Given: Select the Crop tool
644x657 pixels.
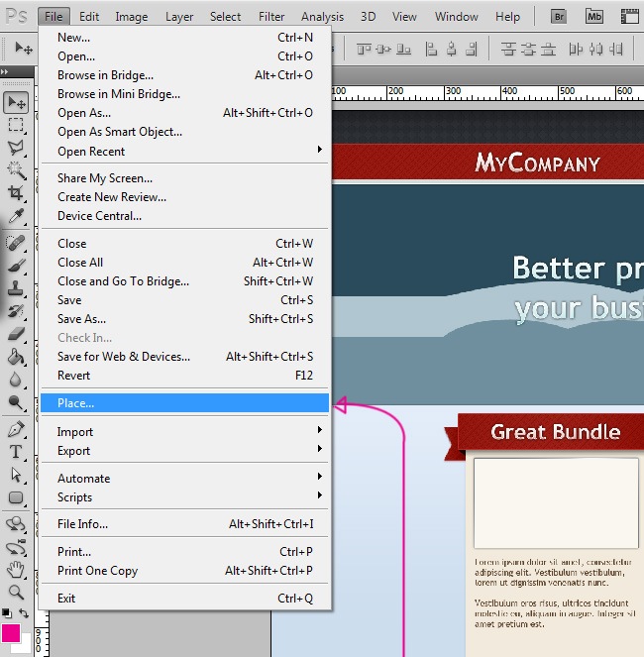Looking at the screenshot, I should tap(16, 193).
